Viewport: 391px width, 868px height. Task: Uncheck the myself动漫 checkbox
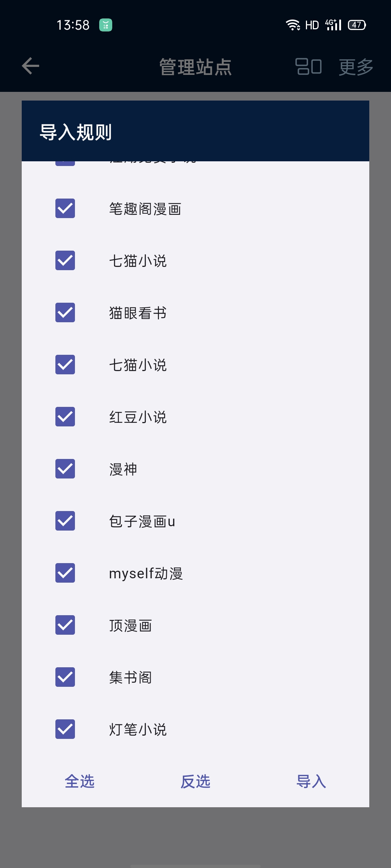(x=65, y=573)
